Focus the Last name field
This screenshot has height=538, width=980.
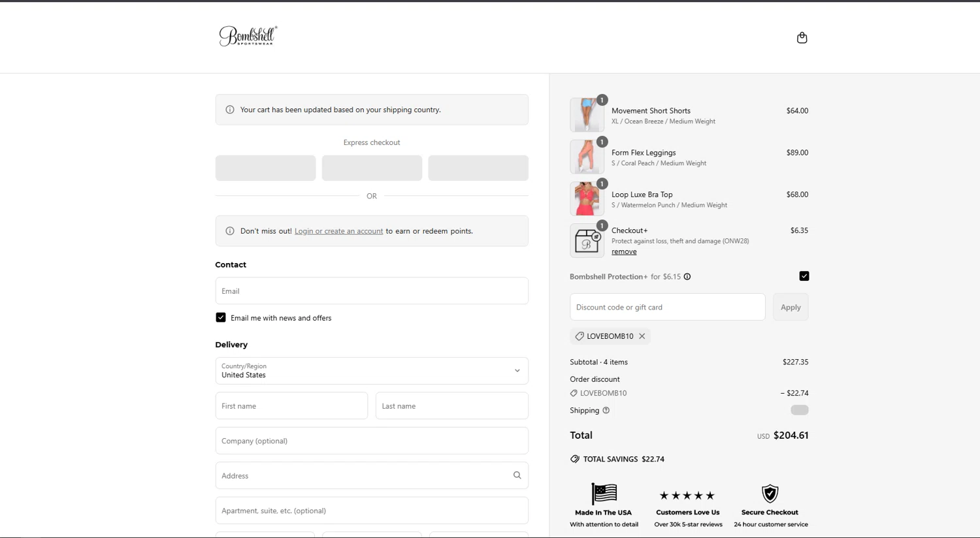[452, 405]
